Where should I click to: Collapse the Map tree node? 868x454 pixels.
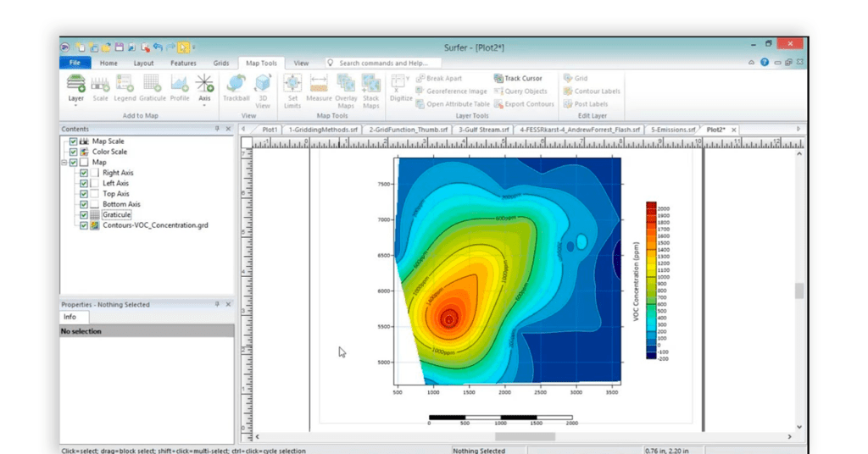tap(64, 163)
